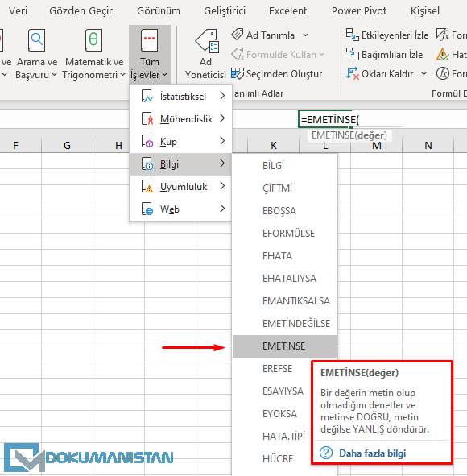
Task: Click Okları Kaldır remove arrows icon
Action: click(353, 74)
